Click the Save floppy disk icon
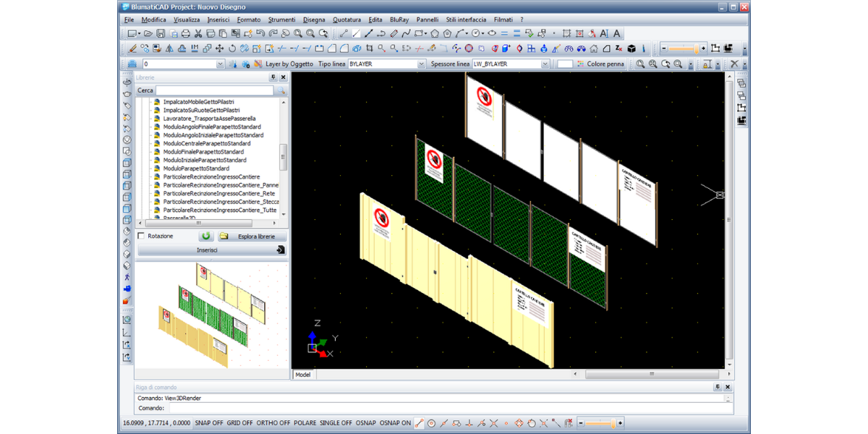 pyautogui.click(x=161, y=33)
